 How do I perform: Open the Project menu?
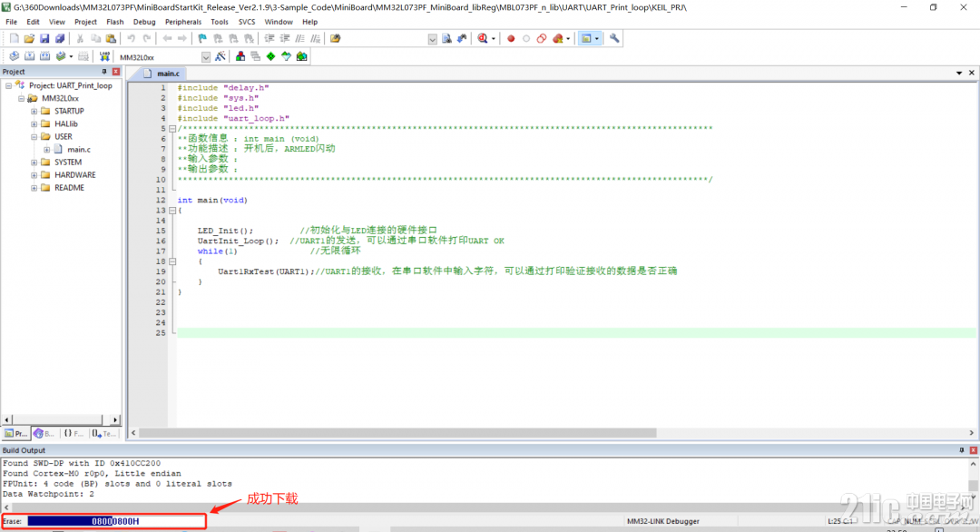click(x=85, y=22)
